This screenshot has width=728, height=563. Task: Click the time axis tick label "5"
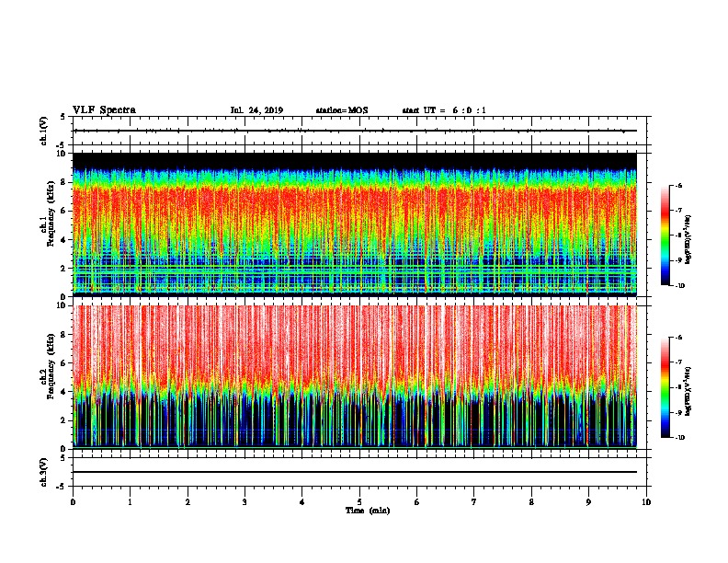tap(359, 502)
